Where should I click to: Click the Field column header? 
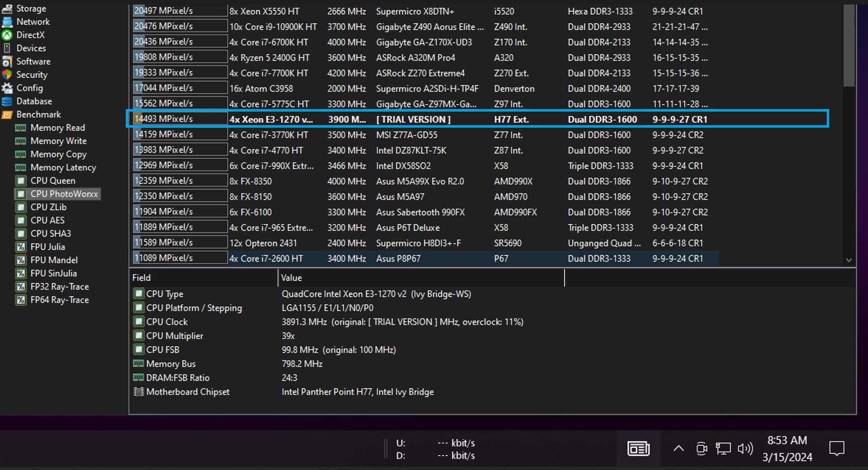203,277
